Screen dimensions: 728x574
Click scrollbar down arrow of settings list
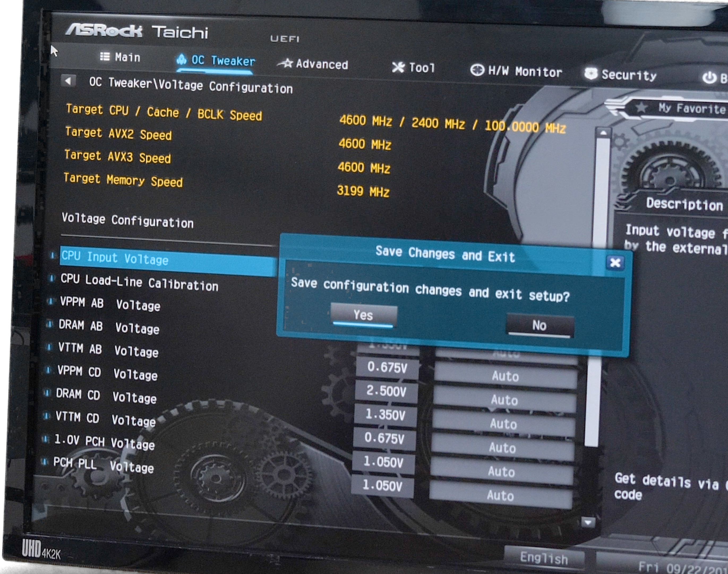tap(588, 522)
